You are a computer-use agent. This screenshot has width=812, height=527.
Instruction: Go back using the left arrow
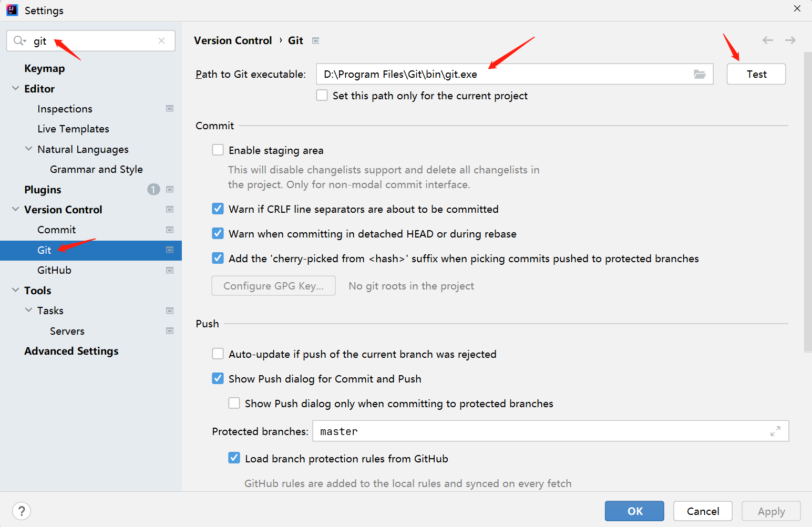point(767,40)
